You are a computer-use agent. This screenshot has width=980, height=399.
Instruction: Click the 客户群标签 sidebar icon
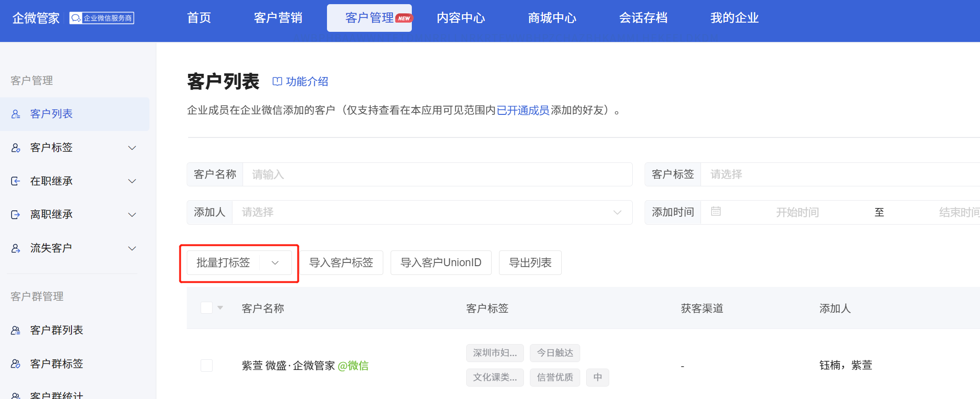pyautogui.click(x=16, y=364)
